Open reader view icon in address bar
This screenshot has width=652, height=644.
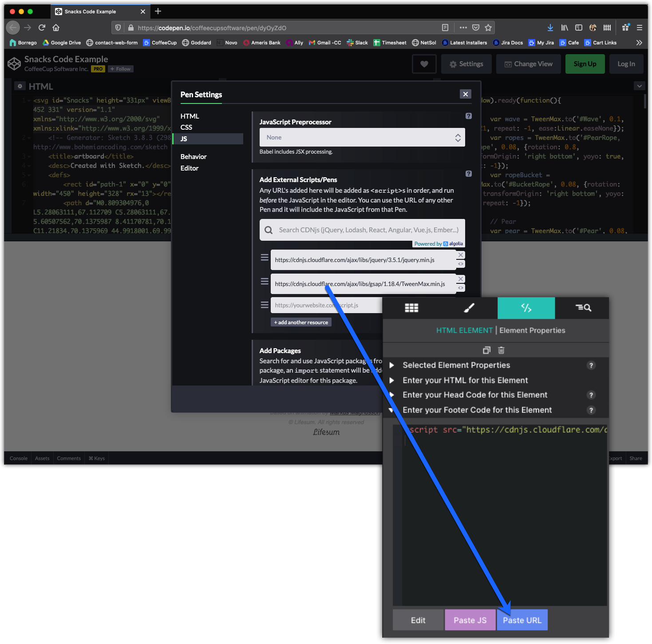click(x=445, y=28)
